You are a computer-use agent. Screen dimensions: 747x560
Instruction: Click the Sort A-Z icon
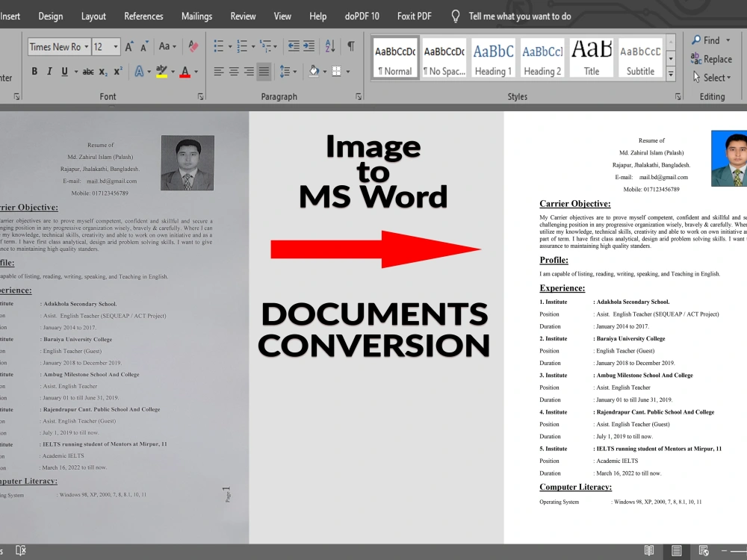coord(331,46)
